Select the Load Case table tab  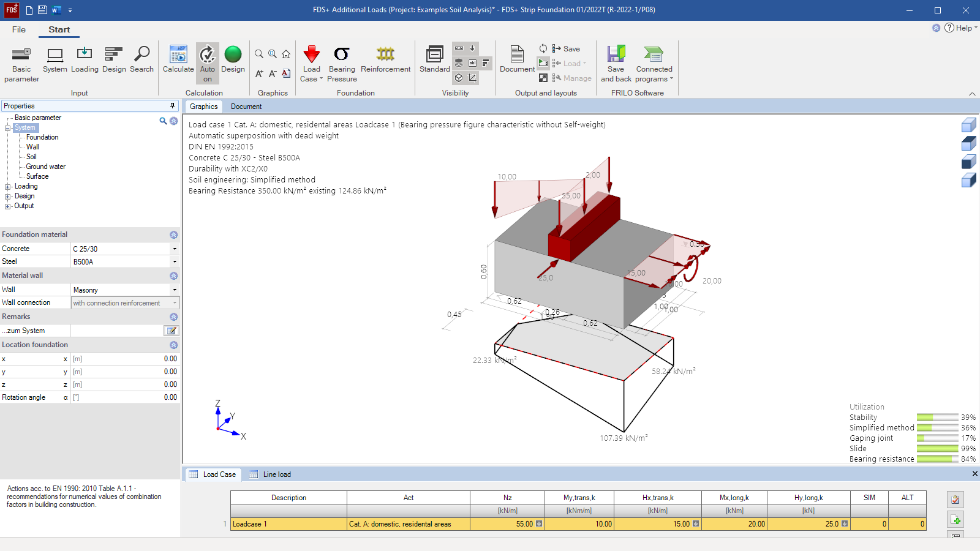coord(213,474)
